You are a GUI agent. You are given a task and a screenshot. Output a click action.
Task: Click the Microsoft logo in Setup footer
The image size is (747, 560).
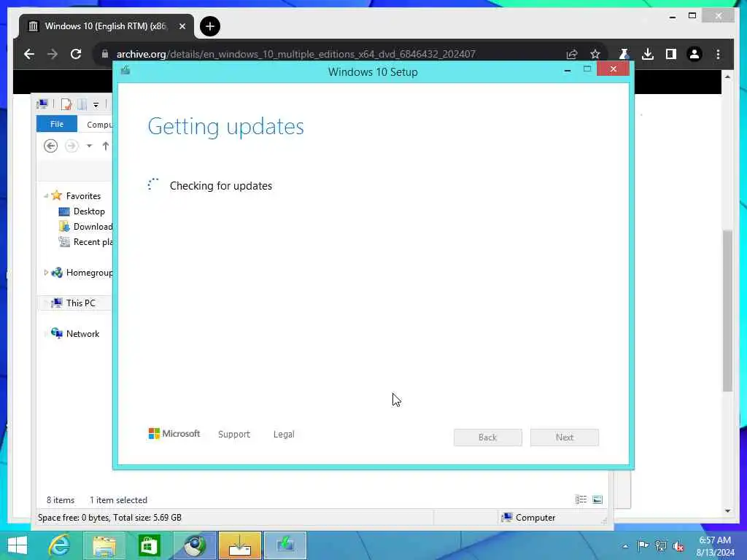point(174,433)
